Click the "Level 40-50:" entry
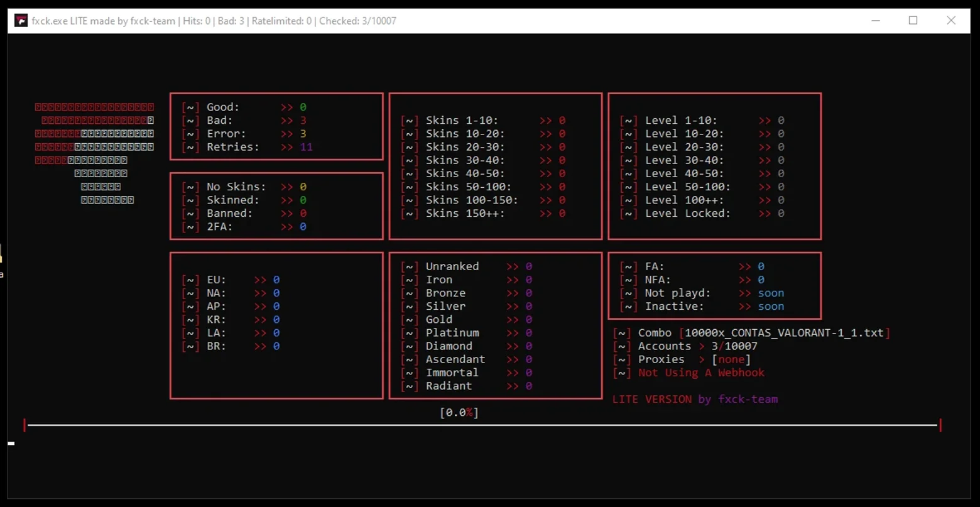 tap(702, 173)
